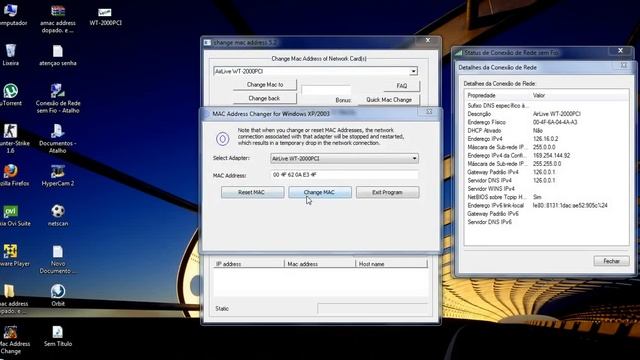The width and height of the screenshot is (640, 360).
Task: Launch Orbit downloader desktop icon
Action: 58,296
